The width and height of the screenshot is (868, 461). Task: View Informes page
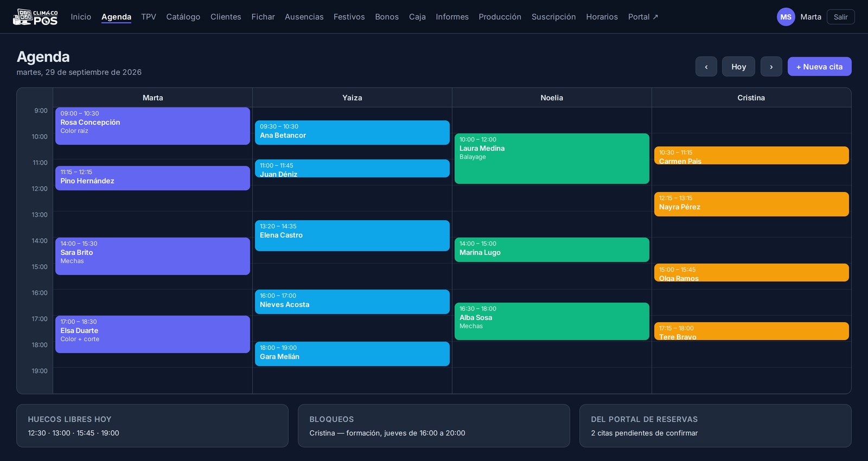(452, 17)
